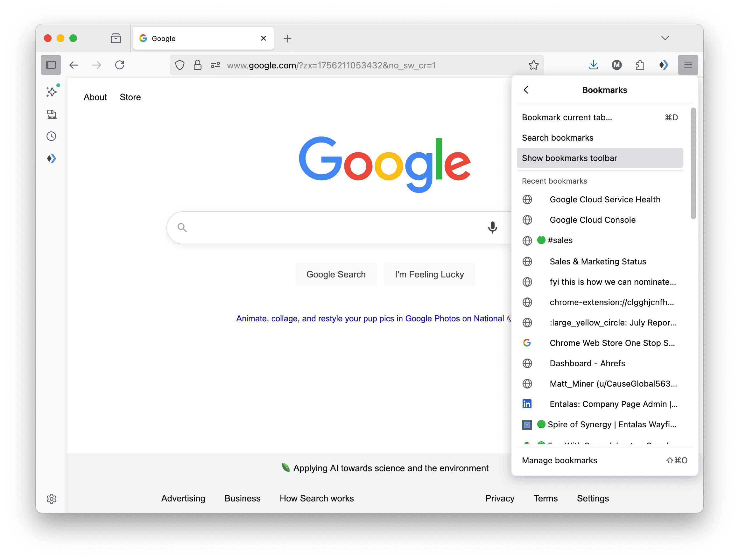Click the tracking protection shield icon
739x560 pixels.
click(179, 65)
